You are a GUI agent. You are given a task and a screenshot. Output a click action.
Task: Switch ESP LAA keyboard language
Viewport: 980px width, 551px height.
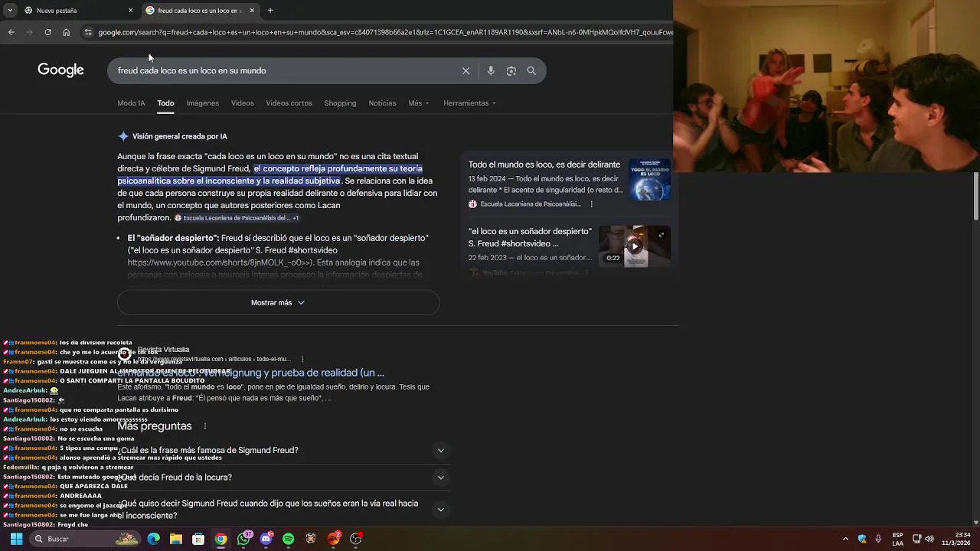coord(897,539)
